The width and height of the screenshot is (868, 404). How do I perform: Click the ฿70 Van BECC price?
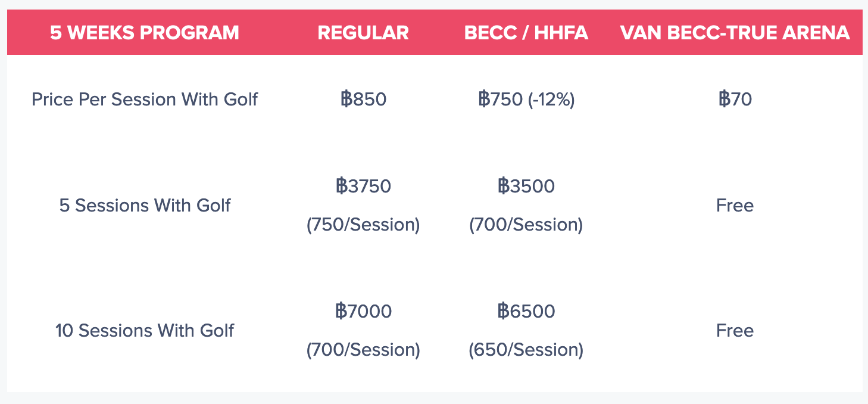[735, 99]
